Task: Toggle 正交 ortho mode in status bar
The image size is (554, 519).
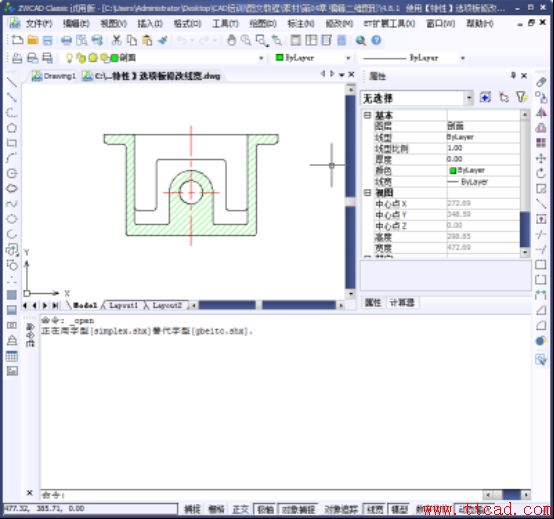Action: (x=241, y=509)
